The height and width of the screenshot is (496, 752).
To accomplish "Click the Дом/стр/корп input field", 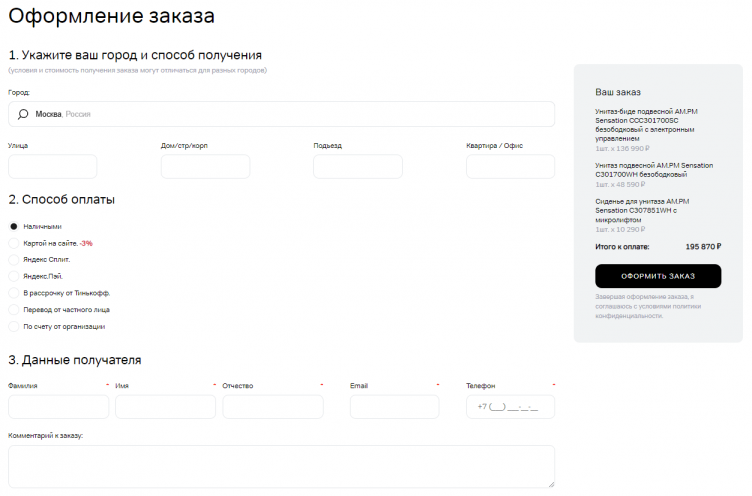I will coord(205,166).
